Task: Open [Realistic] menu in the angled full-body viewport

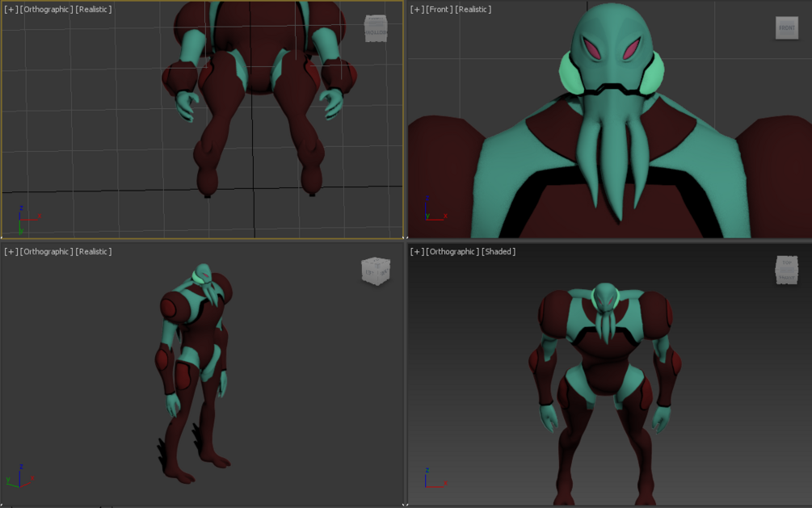Action: coord(94,252)
